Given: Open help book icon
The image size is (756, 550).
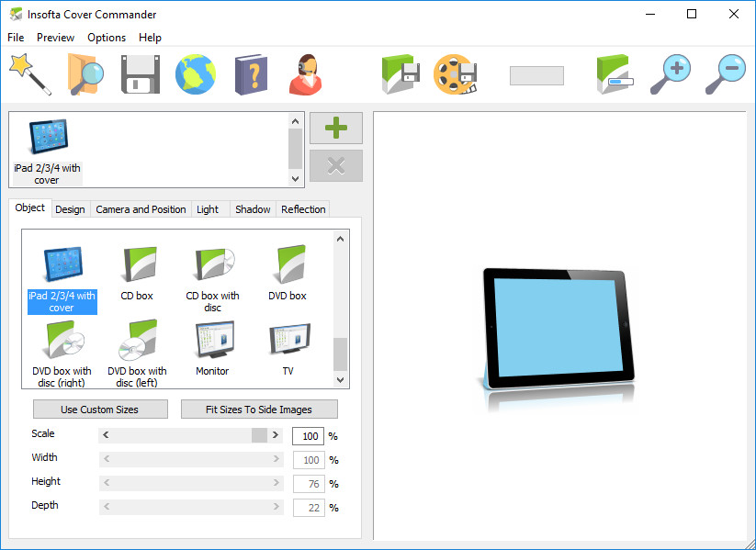Looking at the screenshot, I should 250,74.
